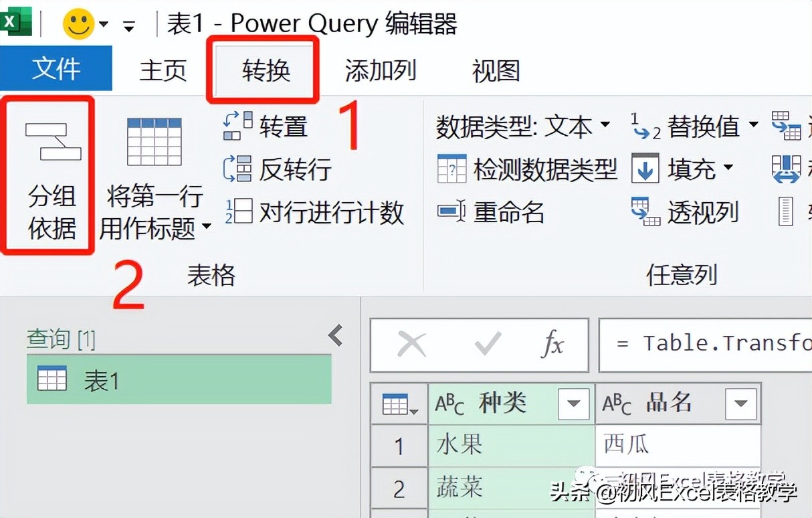This screenshot has width=812, height=518.
Task: Select the cell containing 西瓜
Action: click(678, 445)
